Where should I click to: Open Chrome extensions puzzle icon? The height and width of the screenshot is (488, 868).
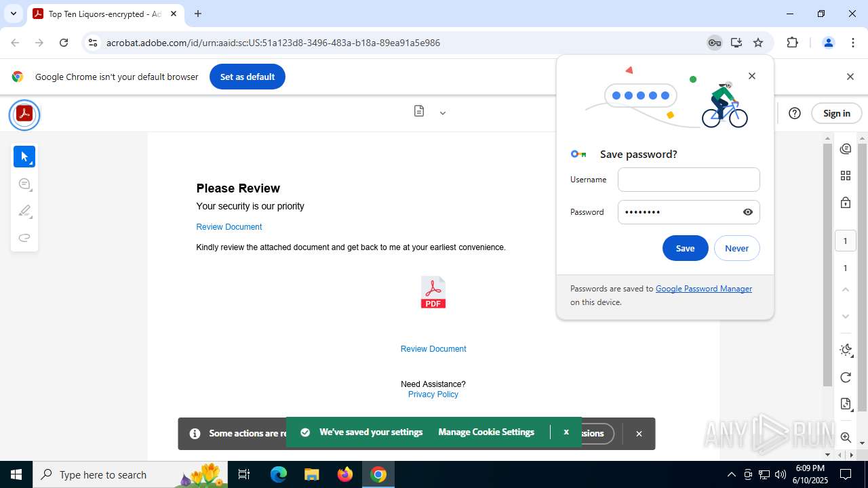click(x=792, y=43)
